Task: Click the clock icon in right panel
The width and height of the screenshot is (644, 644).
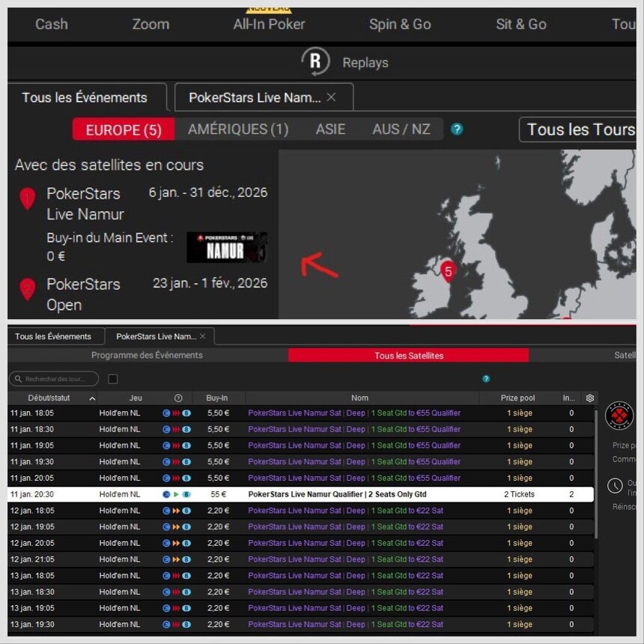Action: 615,486
